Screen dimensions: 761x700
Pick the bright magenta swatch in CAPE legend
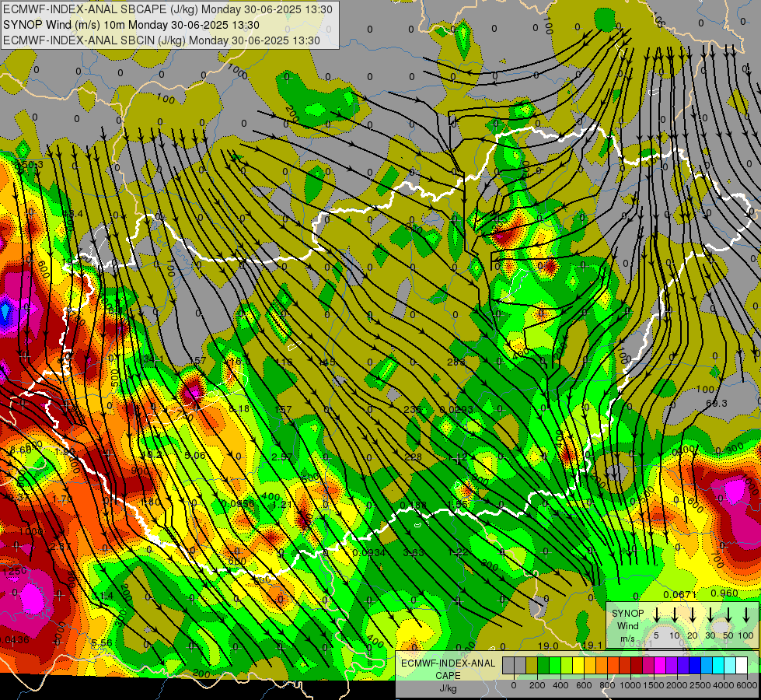pos(660,665)
